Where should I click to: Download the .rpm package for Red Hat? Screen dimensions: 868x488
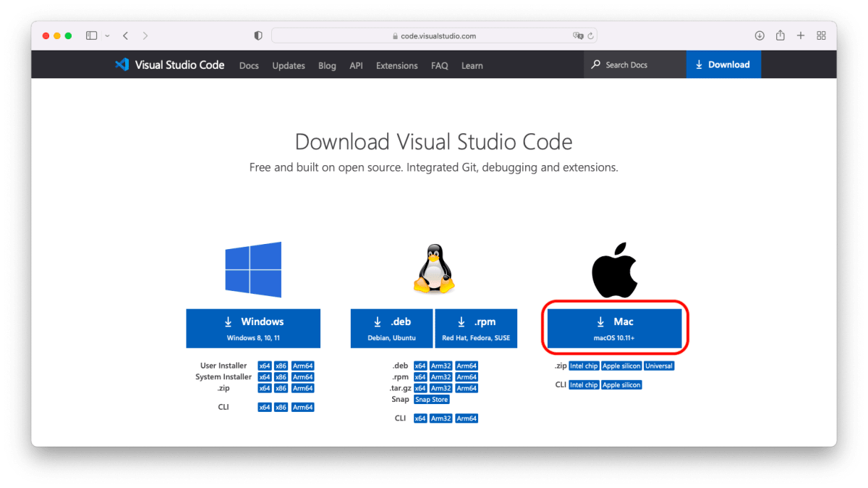point(476,329)
